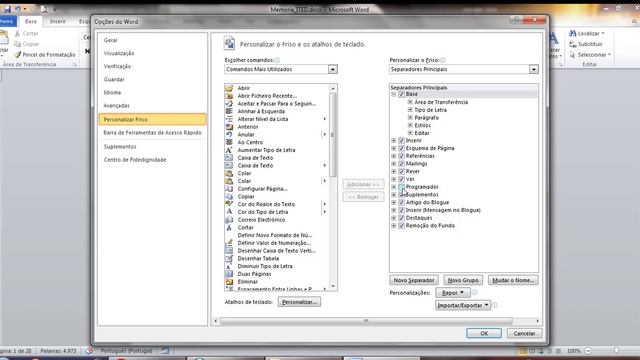The image size is (640, 360).
Task: Click Substituir in the Word ribbon
Action: (x=586, y=44)
